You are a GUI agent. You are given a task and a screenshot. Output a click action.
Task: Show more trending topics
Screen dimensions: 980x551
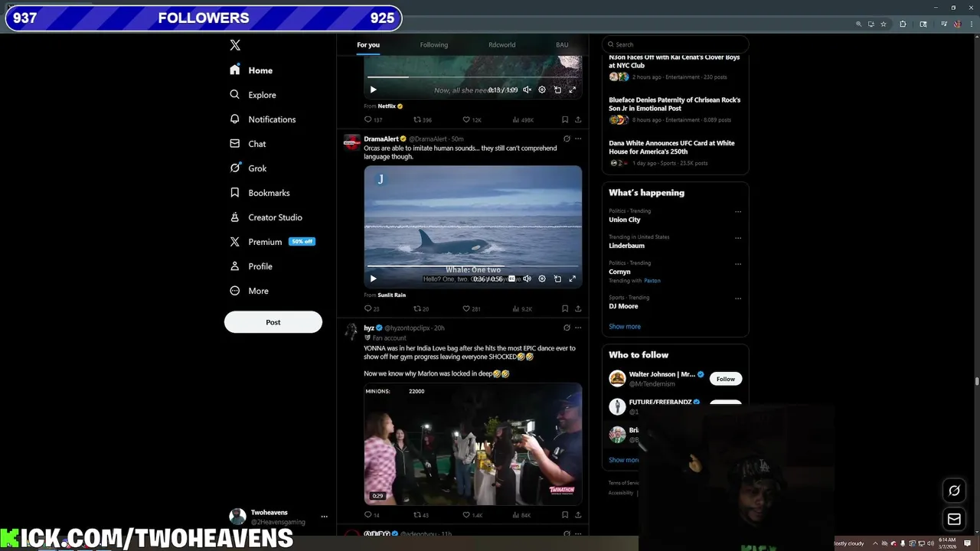625,326
